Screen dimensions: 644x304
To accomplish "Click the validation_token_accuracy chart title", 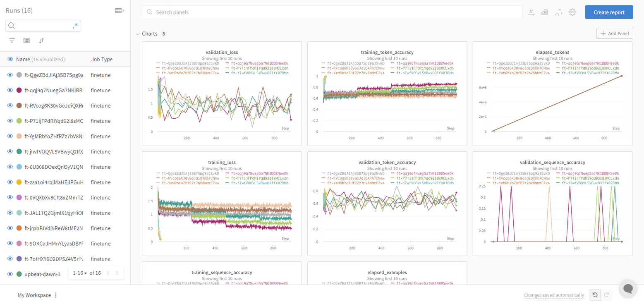I will point(387,163).
